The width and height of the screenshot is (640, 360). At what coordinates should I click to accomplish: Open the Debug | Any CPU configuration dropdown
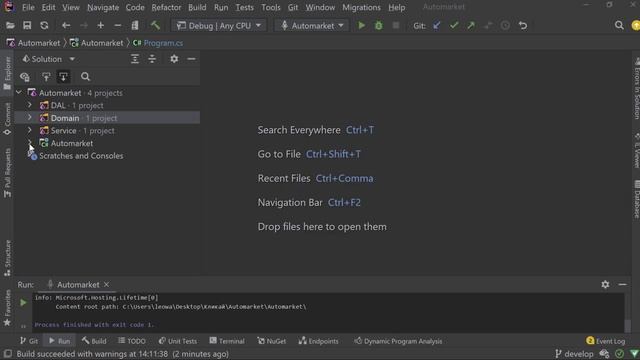tap(219, 26)
